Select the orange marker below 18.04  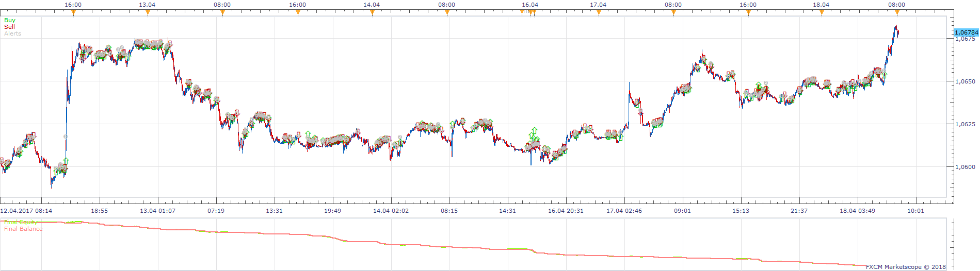[x=822, y=13]
